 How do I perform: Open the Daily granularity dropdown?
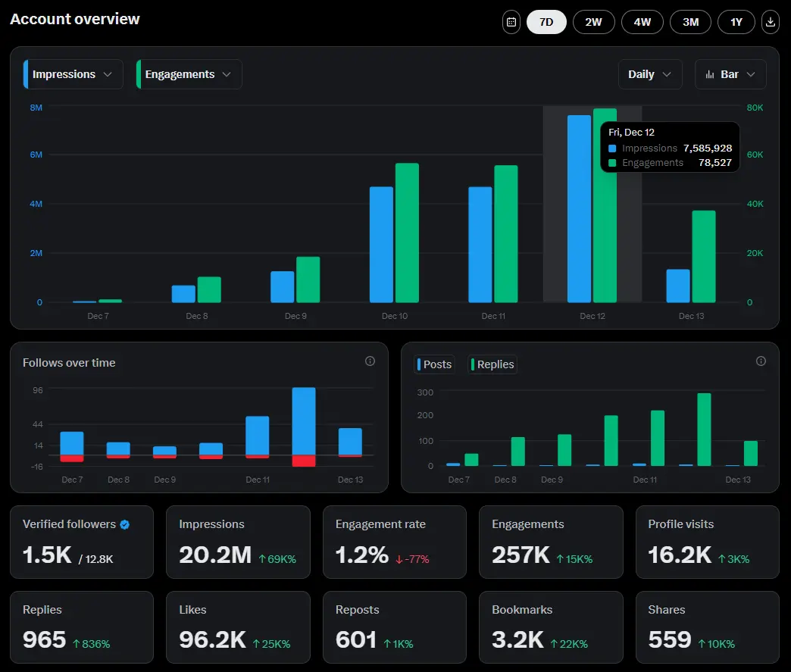(650, 74)
